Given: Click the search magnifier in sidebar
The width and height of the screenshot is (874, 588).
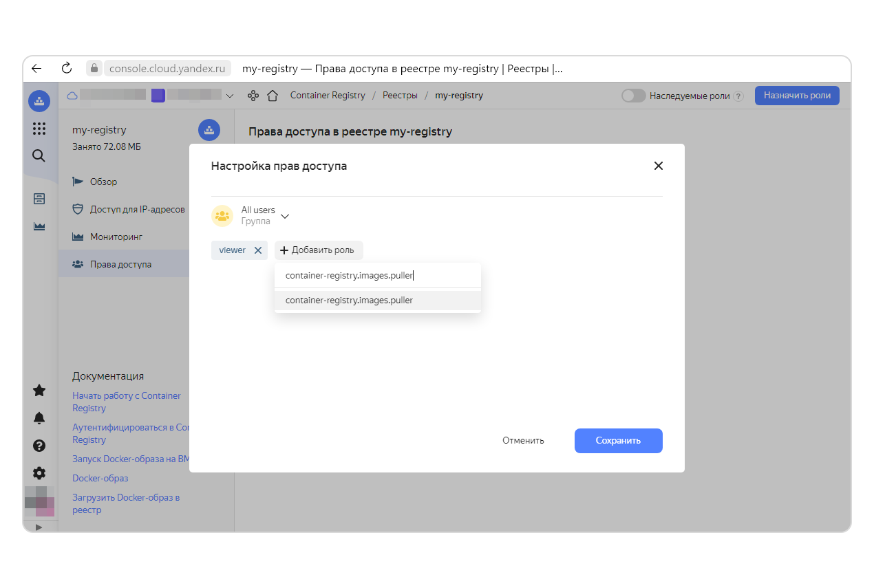Looking at the screenshot, I should [39, 155].
